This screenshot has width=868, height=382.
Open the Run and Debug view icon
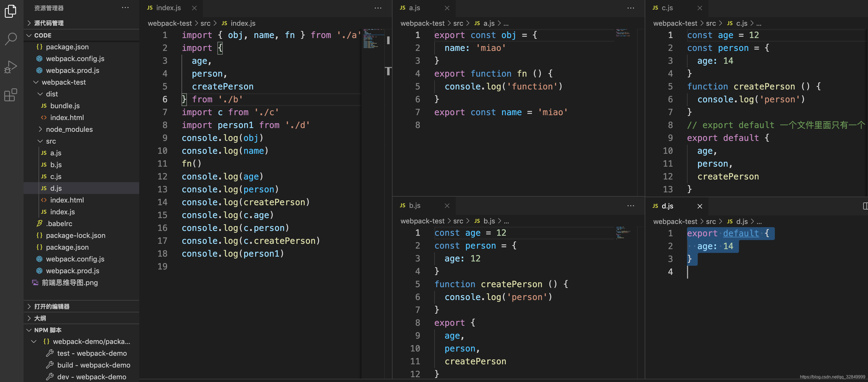[x=11, y=67]
